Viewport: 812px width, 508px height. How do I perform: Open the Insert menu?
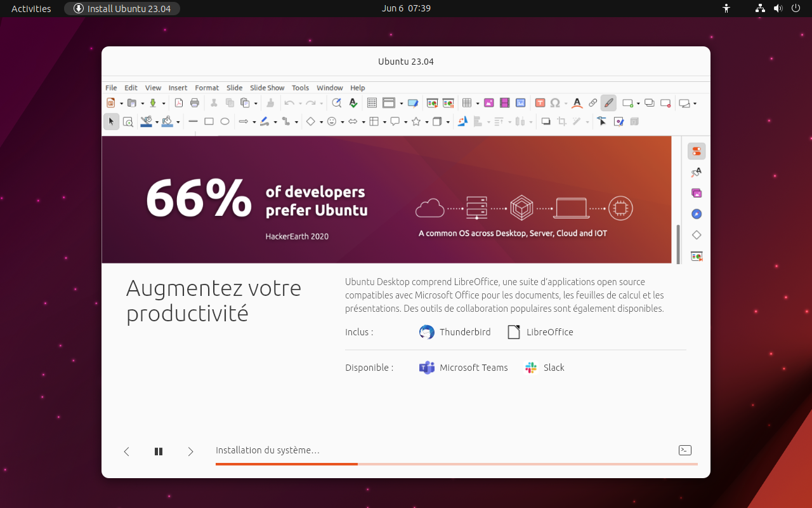(x=178, y=88)
